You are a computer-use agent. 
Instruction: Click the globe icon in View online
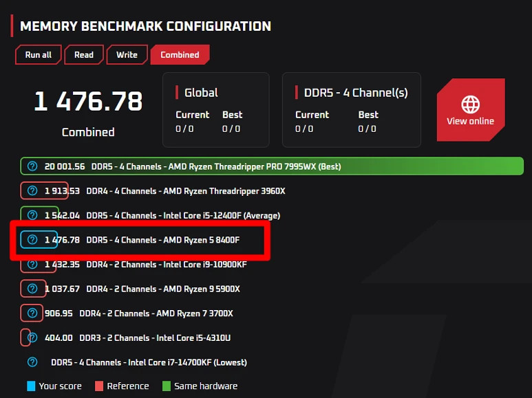click(470, 104)
